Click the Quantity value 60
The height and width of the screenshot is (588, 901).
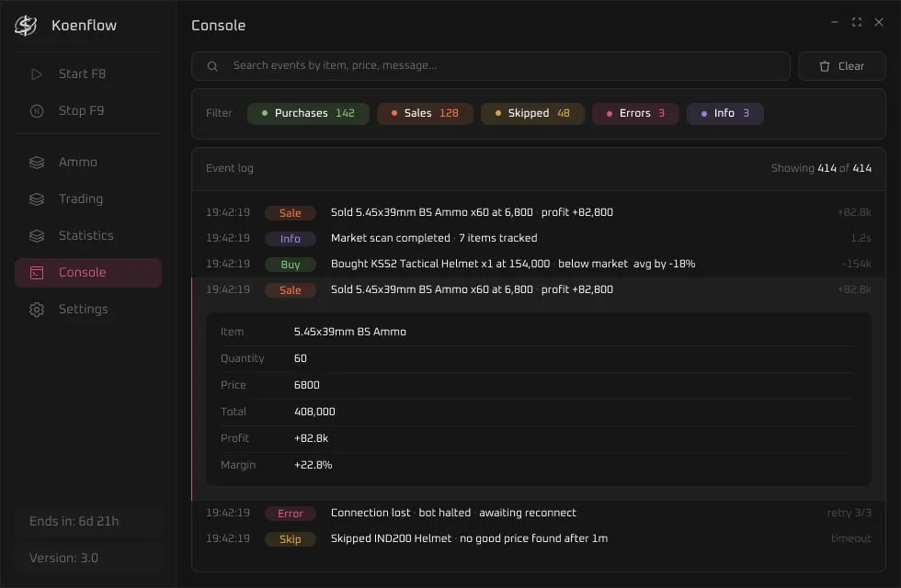click(301, 358)
